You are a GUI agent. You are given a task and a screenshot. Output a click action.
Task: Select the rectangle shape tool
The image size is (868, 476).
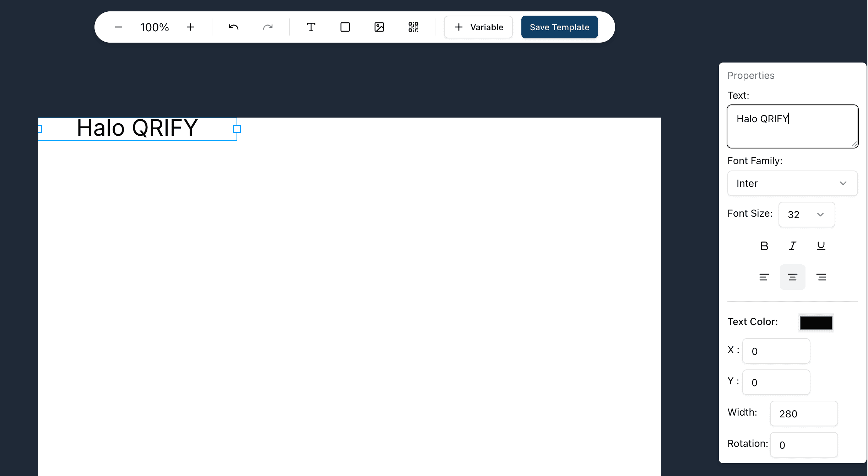tap(345, 27)
